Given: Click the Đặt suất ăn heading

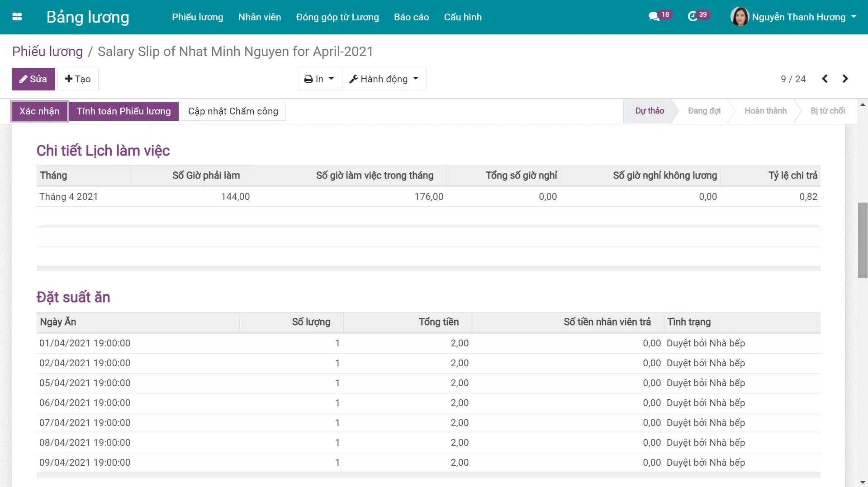Looking at the screenshot, I should coord(73,297).
